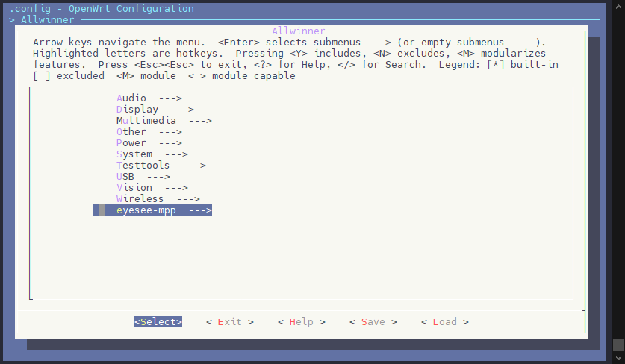
Task: Click the Allwinner dialog title
Action: 299,31
